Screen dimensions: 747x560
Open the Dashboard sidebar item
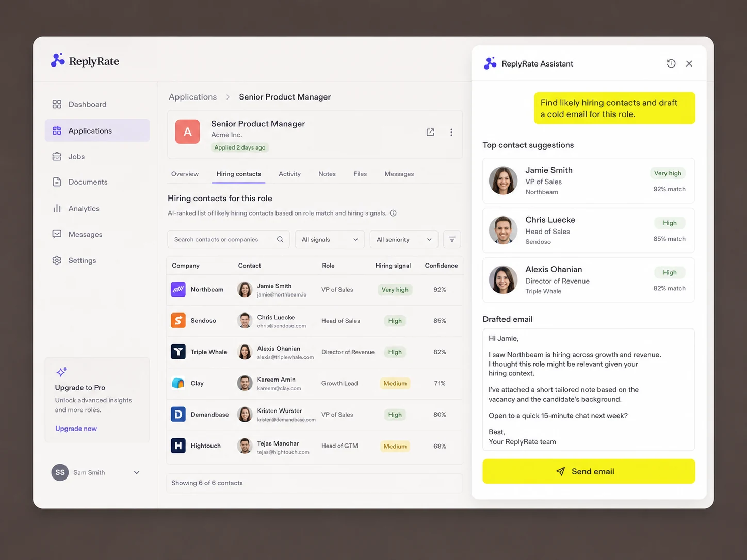click(97, 104)
